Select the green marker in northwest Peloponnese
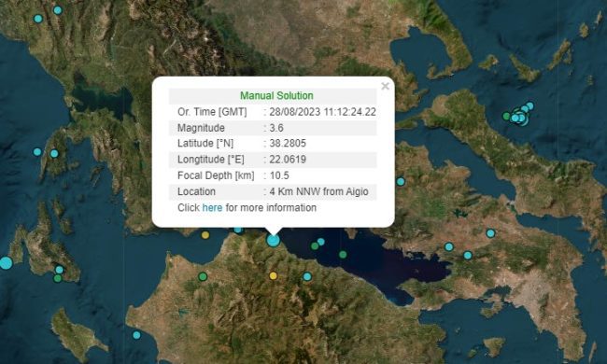Screen dimensions: 607x364 pos(203,276)
